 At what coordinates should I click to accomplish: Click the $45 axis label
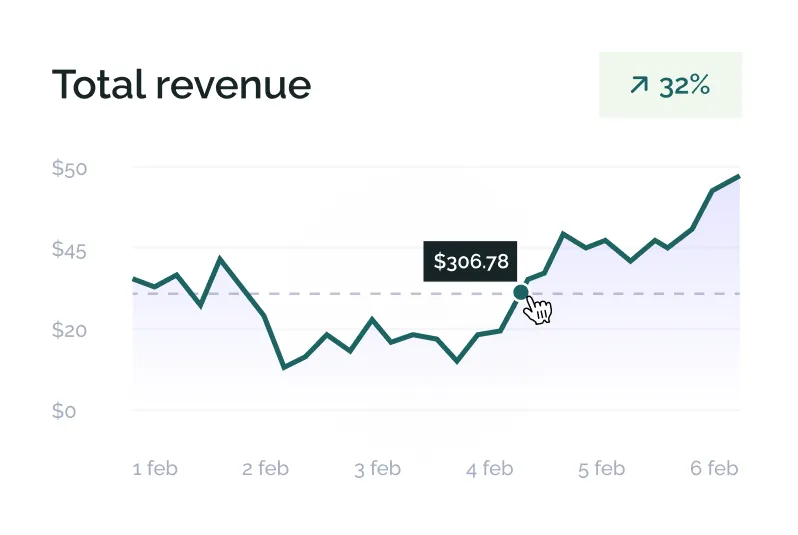[70, 250]
